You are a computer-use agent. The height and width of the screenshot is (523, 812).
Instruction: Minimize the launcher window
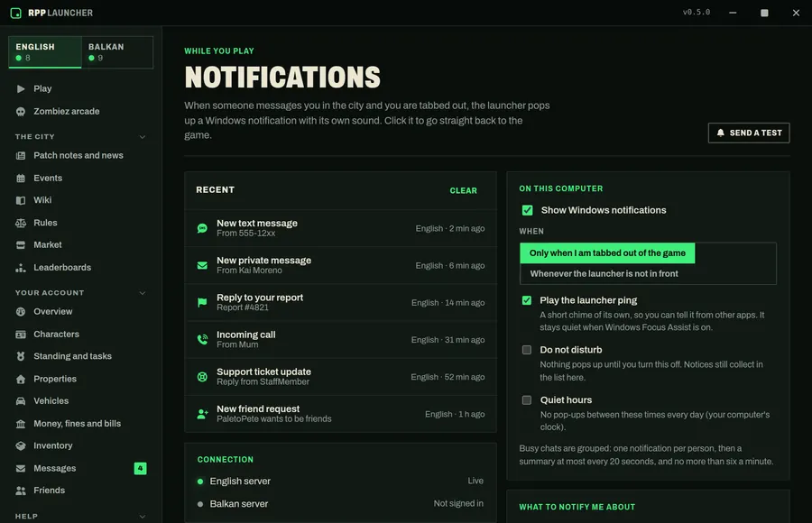pyautogui.click(x=733, y=13)
